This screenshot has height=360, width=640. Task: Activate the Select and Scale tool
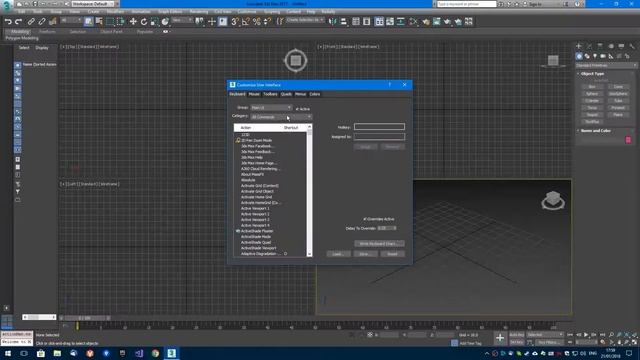click(x=154, y=22)
